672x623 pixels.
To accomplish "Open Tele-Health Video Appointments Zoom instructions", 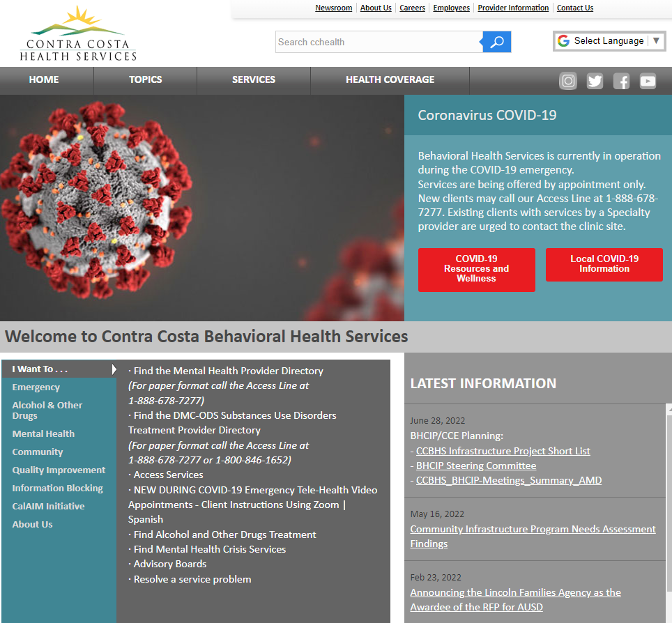I will coord(253,497).
